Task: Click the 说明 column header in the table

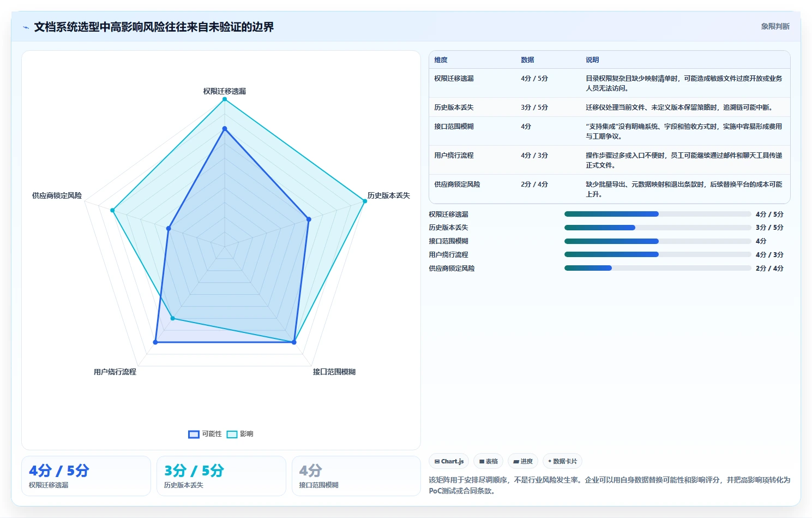Action: pyautogui.click(x=592, y=60)
